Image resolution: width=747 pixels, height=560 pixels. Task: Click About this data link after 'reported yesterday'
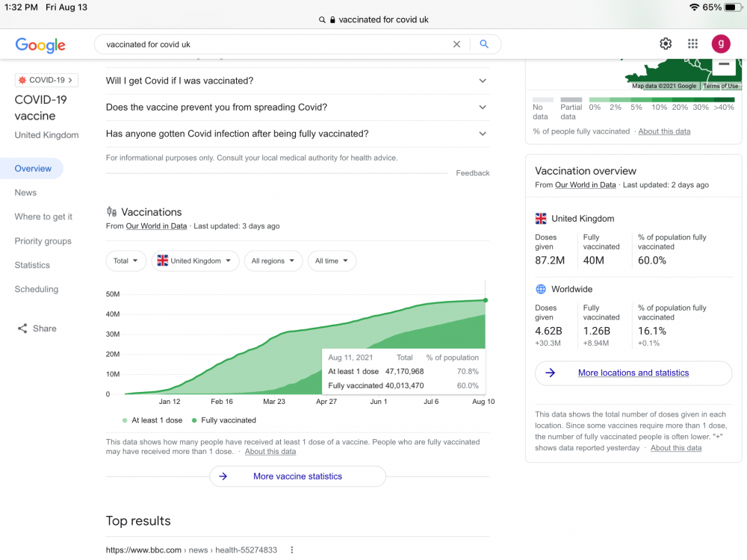coord(676,447)
